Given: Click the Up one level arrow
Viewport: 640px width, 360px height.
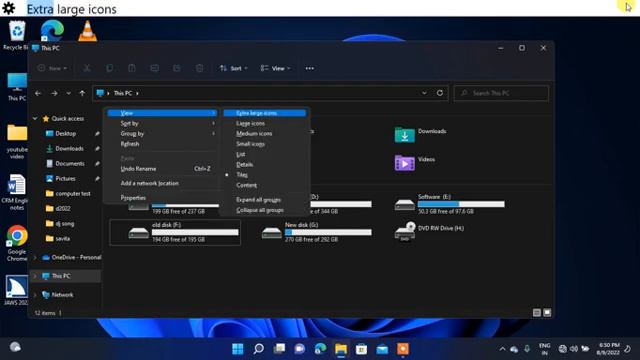Looking at the screenshot, I should pos(82,93).
